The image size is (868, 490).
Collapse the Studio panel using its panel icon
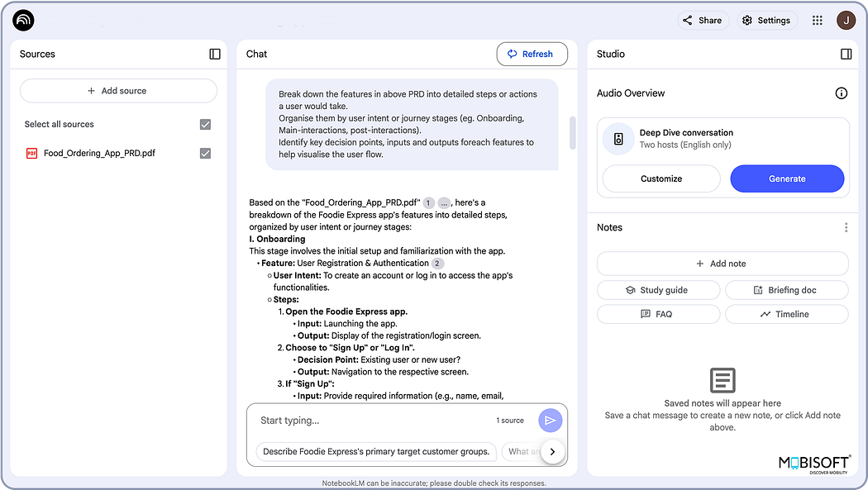click(846, 54)
